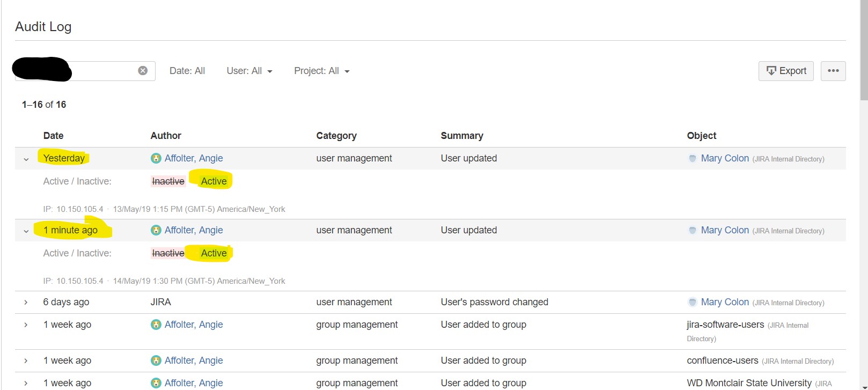
Task: Expand the 6 days ago entry
Action: 26,303
